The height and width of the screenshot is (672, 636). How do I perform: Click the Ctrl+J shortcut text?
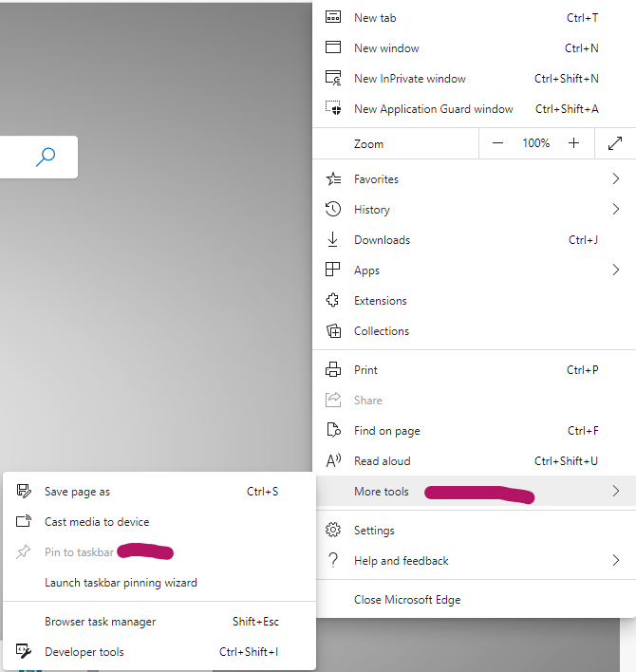coord(583,240)
